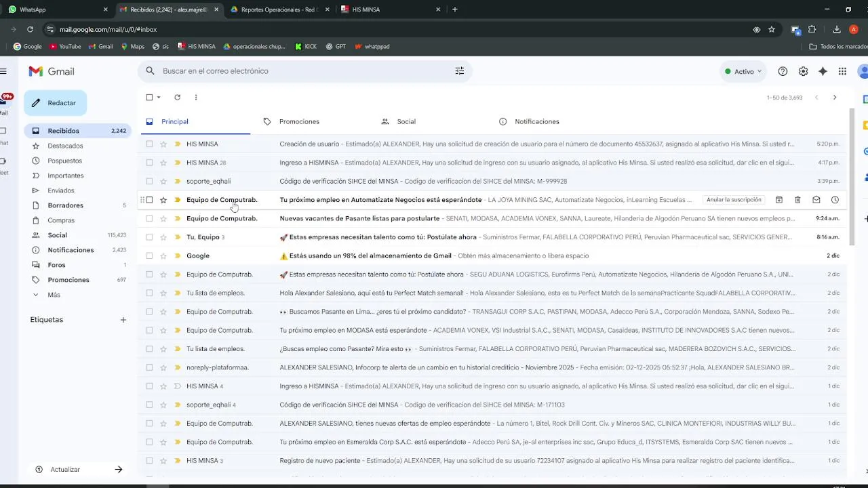Click the browser address bar
Screen dimensions: 868x488
click(400, 29)
